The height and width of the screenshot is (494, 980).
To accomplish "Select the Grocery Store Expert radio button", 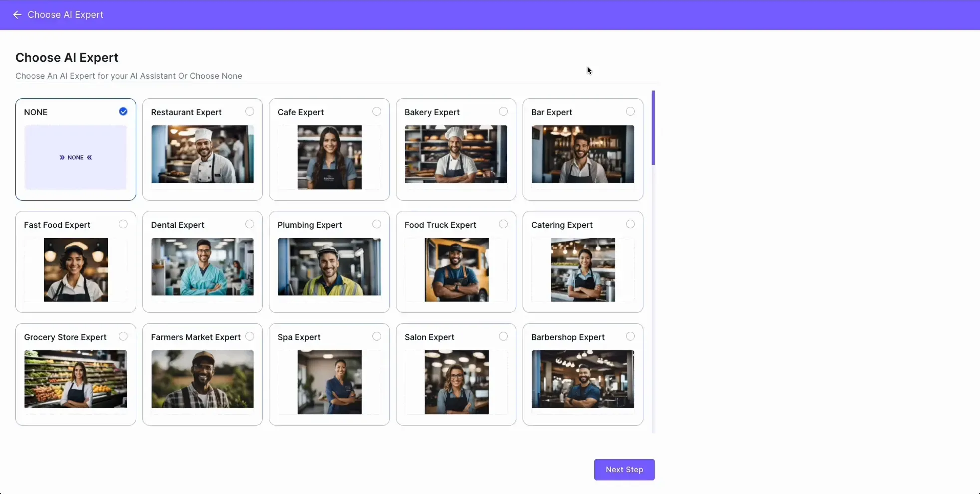I will click(x=123, y=336).
